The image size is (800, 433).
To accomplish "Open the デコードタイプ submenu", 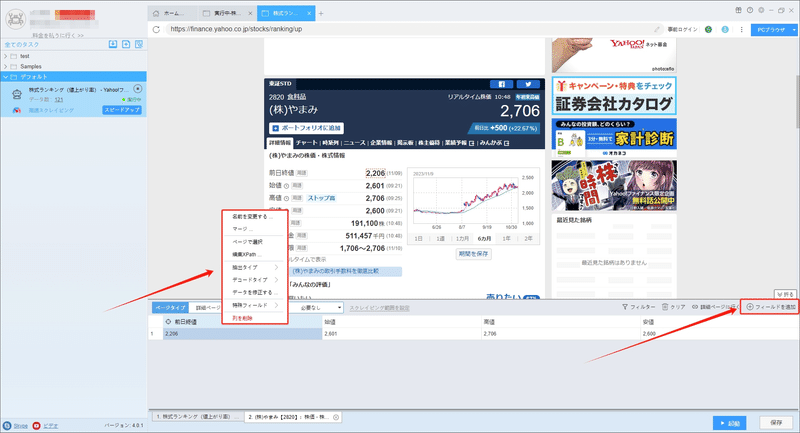I will [255, 280].
